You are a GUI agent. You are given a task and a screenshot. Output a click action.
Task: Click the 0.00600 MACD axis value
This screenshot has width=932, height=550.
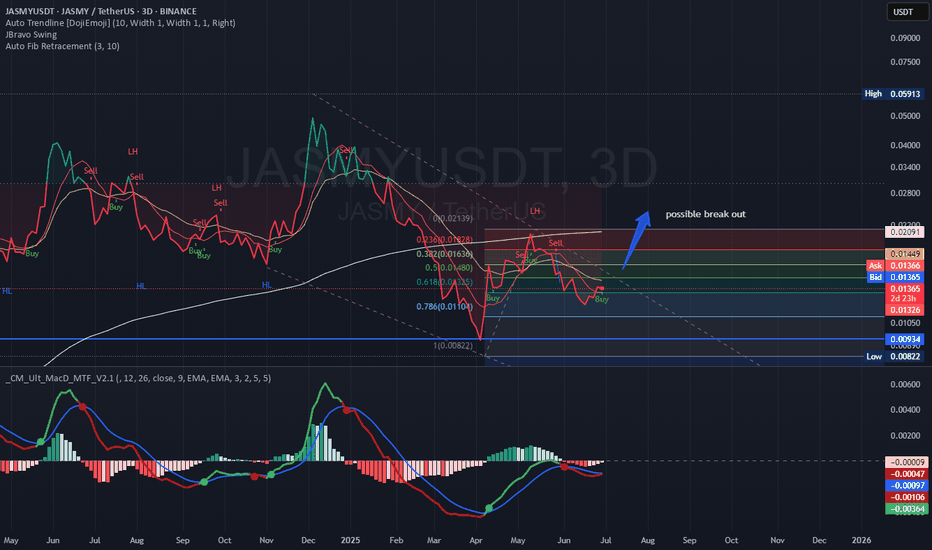click(905, 385)
